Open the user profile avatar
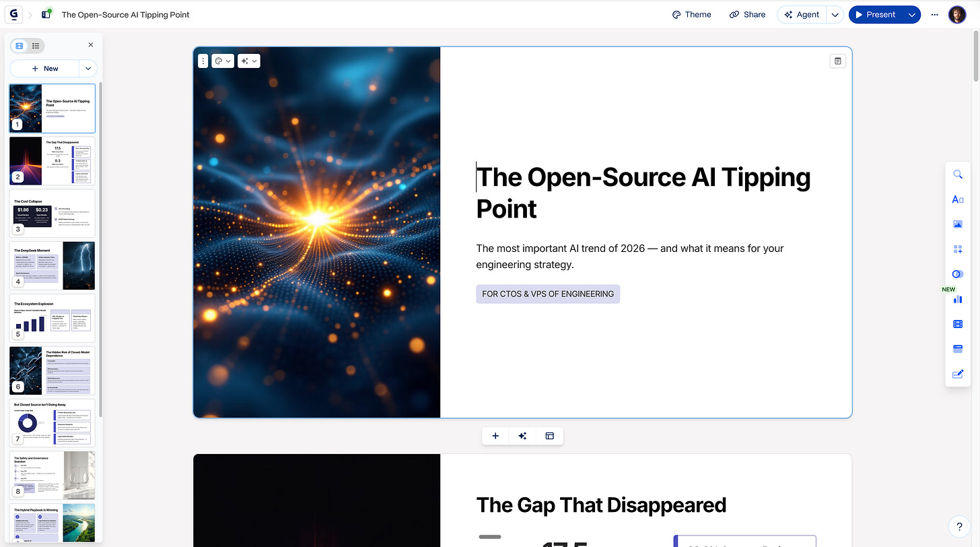The image size is (980, 547). coord(957,14)
